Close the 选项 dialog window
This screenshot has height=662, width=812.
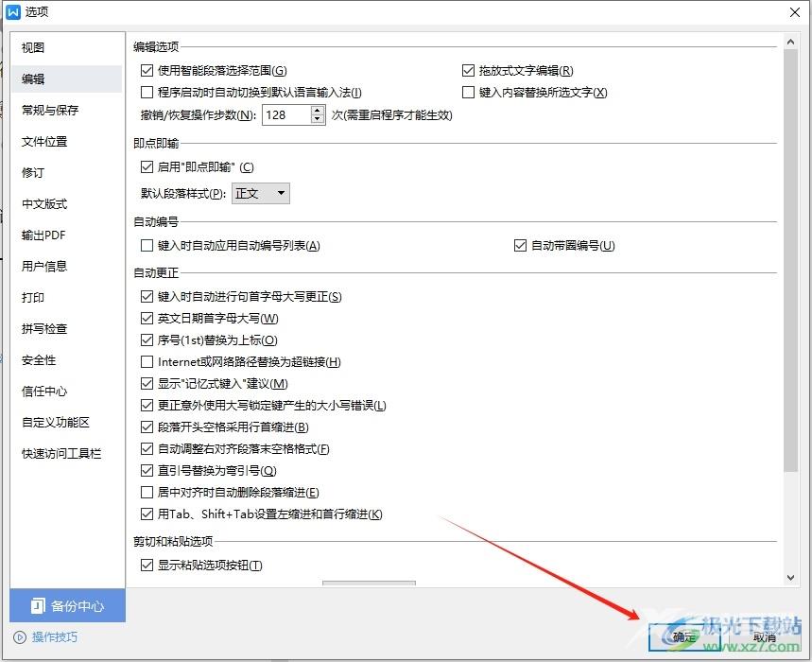point(795,12)
